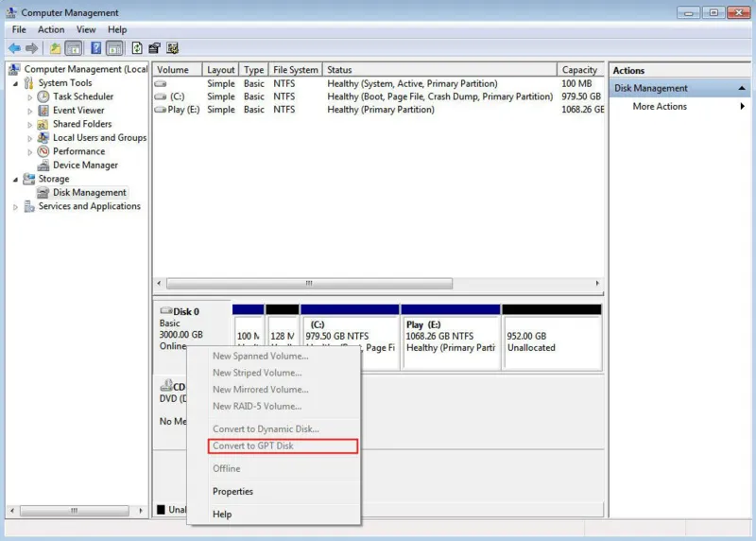Collapse the System Tools node
This screenshot has width=756, height=541.
pyautogui.click(x=15, y=83)
